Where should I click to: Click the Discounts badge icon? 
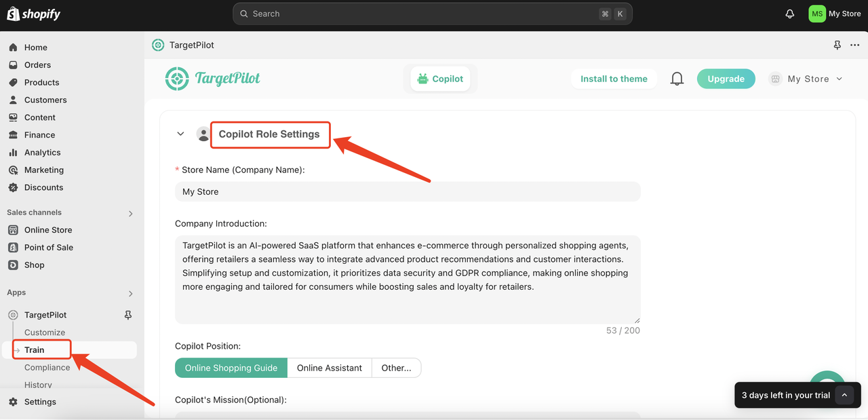(13, 188)
